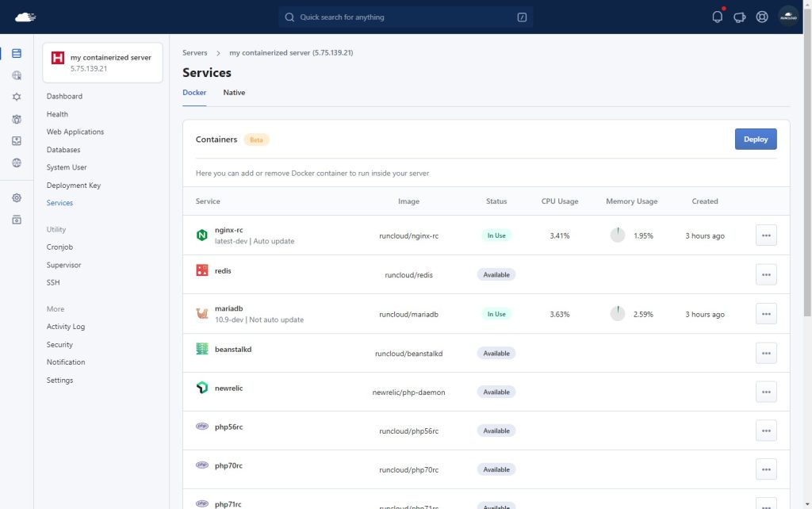Open Web Applications menu item
This screenshot has width=812, height=509.
pyautogui.click(x=75, y=132)
